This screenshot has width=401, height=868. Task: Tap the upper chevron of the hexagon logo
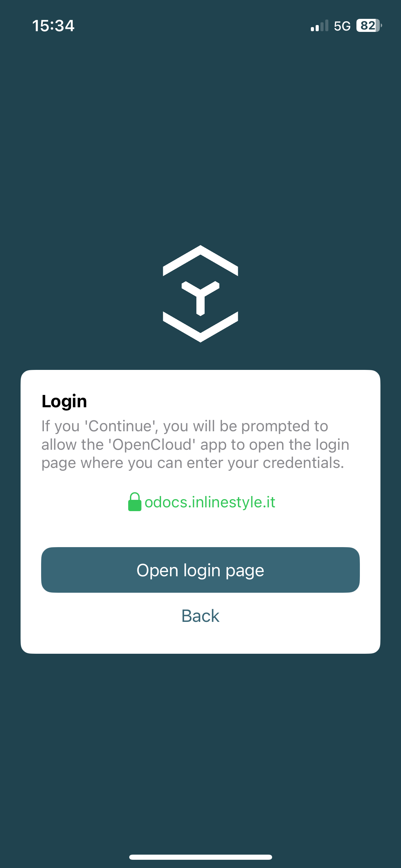pyautogui.click(x=200, y=261)
